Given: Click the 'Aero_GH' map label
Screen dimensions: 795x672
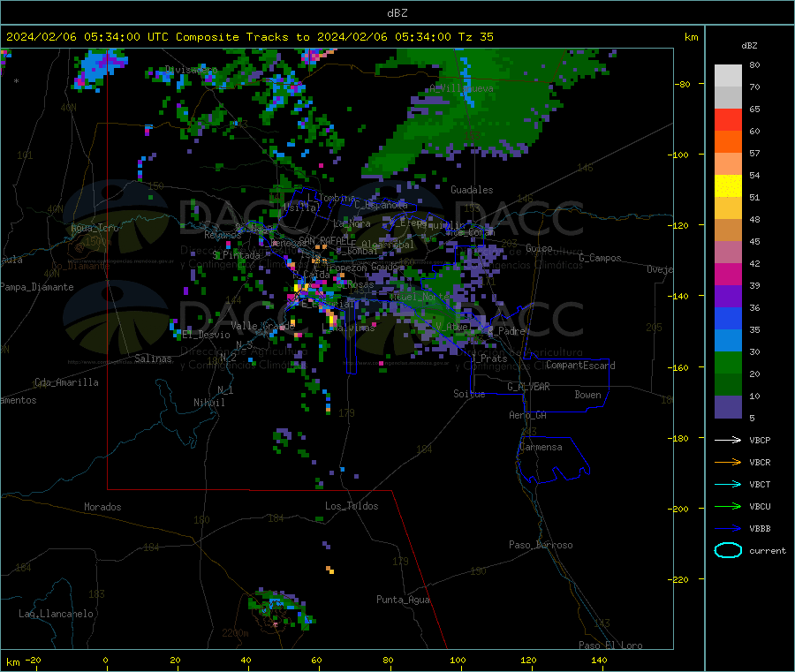Looking at the screenshot, I should coord(528,415).
